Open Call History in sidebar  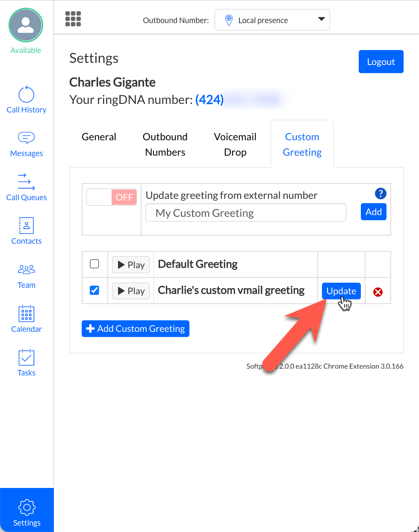point(27,100)
